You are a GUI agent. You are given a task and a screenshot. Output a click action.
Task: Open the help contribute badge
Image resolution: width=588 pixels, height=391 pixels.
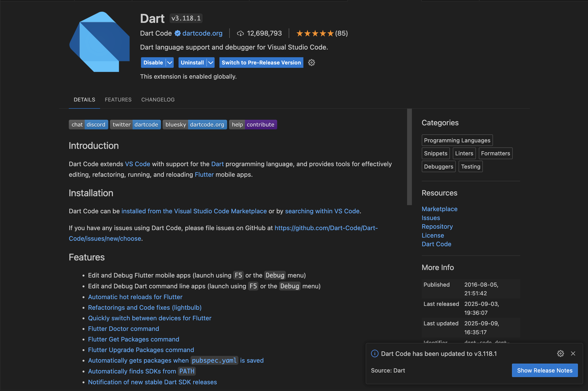point(253,124)
